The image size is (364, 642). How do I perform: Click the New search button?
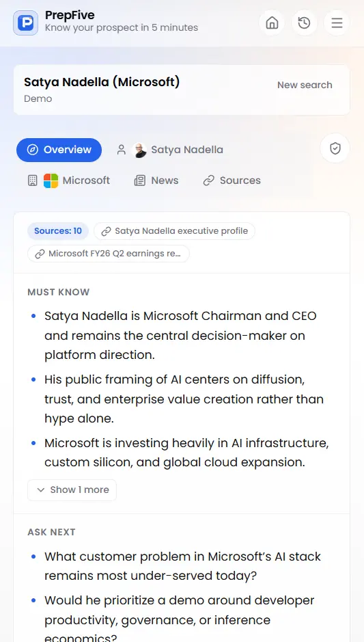(305, 85)
